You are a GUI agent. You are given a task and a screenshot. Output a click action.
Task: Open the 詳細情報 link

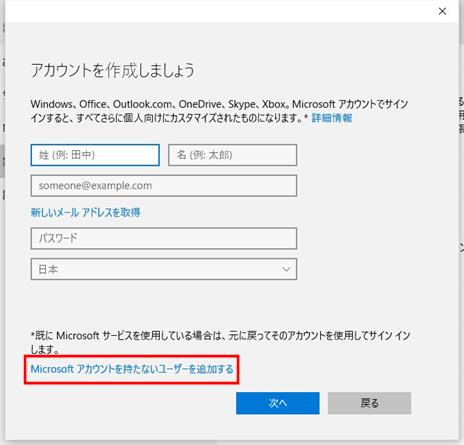click(332, 118)
